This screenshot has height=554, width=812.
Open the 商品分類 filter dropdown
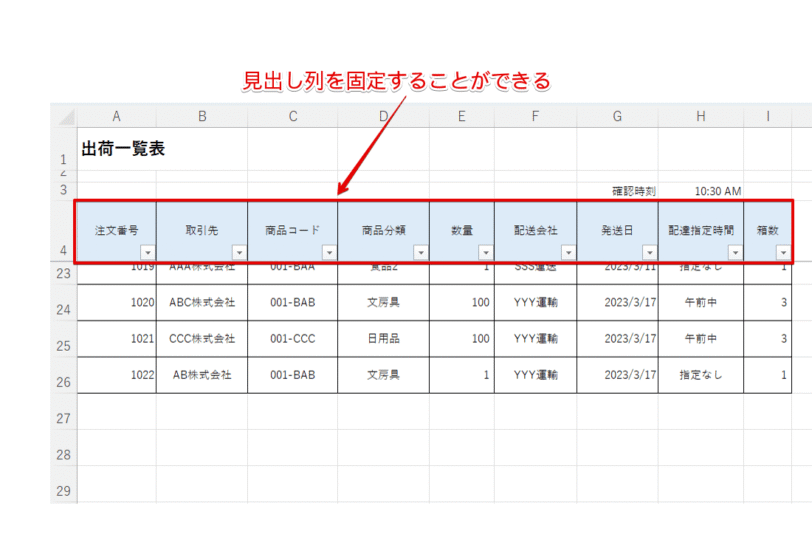[420, 253]
